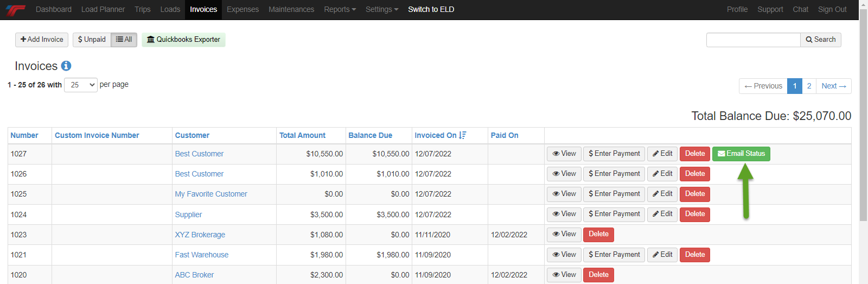868x284 pixels.
Task: Expand the Reports dropdown menu
Action: (340, 9)
